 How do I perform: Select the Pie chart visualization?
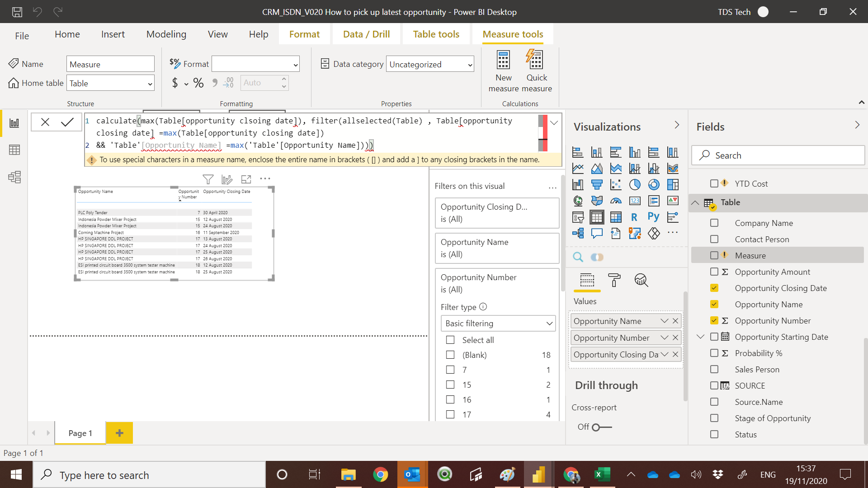click(x=635, y=184)
